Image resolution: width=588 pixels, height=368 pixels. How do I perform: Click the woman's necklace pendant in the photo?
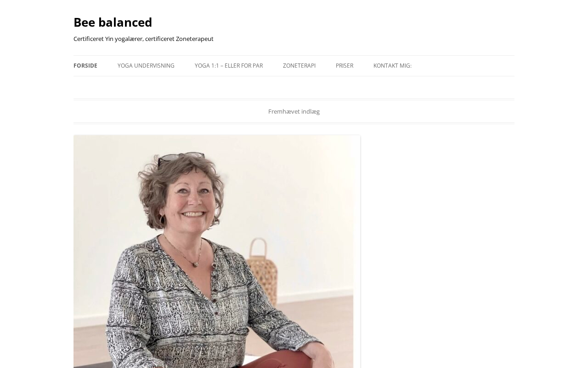[x=197, y=264]
